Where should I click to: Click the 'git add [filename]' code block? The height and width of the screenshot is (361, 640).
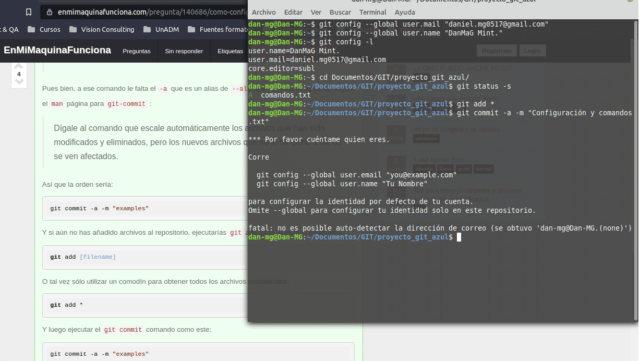coord(144,257)
